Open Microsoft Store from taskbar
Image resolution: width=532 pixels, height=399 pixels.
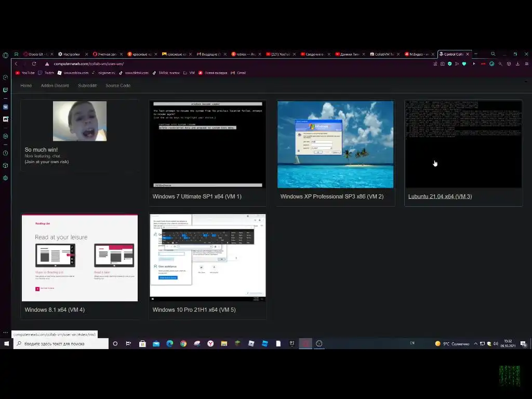pos(142,344)
